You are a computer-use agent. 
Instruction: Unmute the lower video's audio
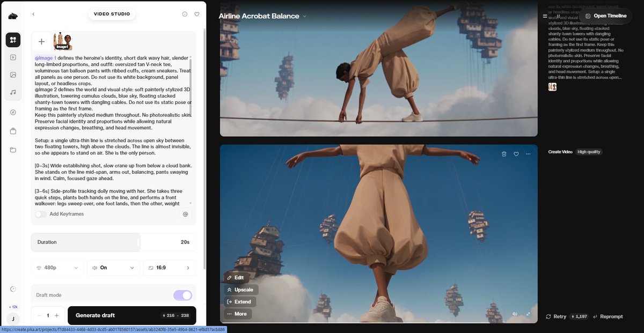point(515,314)
